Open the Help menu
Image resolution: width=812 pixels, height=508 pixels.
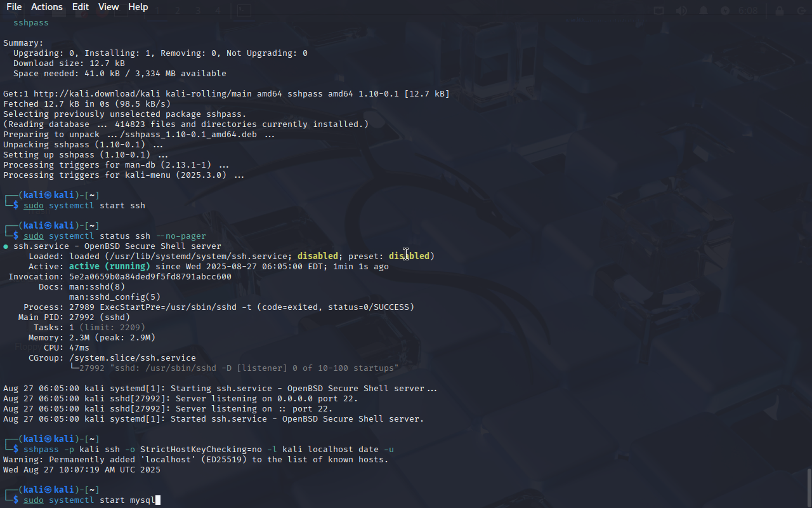coord(138,7)
